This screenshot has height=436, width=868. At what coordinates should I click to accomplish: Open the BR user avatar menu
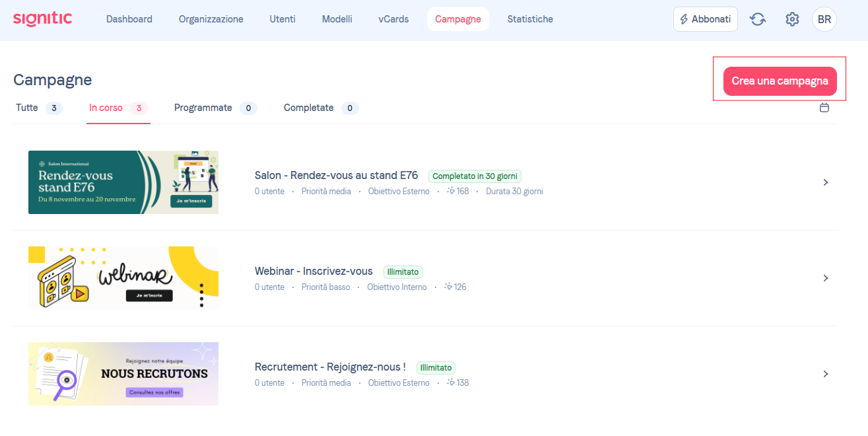(x=824, y=19)
